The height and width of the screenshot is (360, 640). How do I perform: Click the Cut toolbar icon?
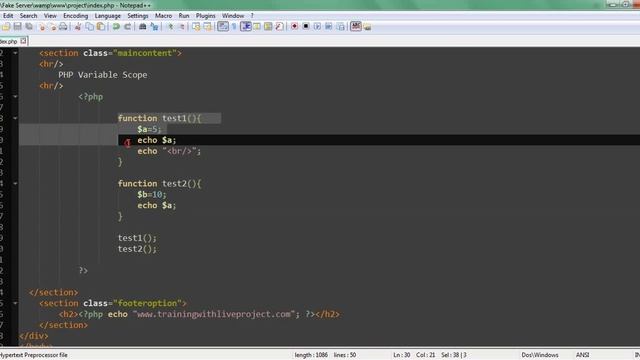(78, 27)
